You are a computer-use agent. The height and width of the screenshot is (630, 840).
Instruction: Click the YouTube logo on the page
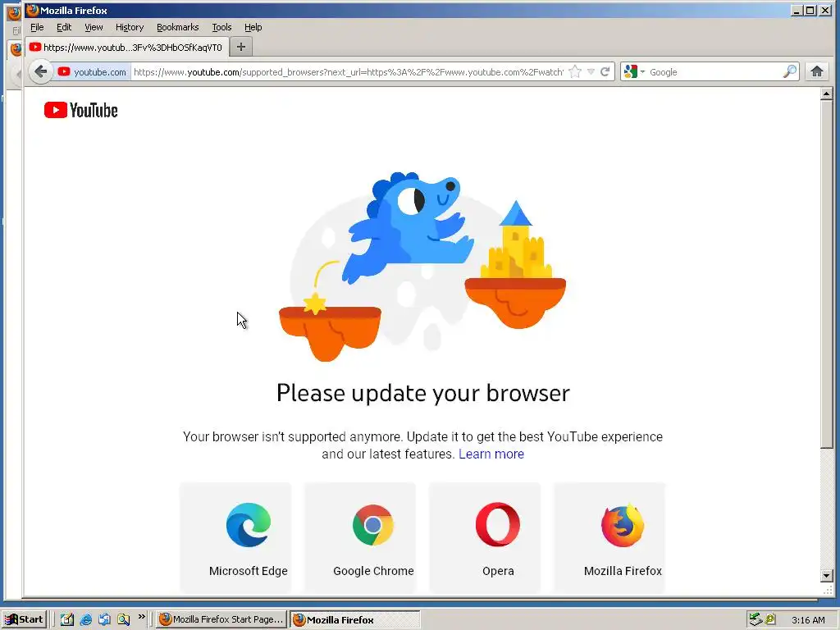point(81,111)
